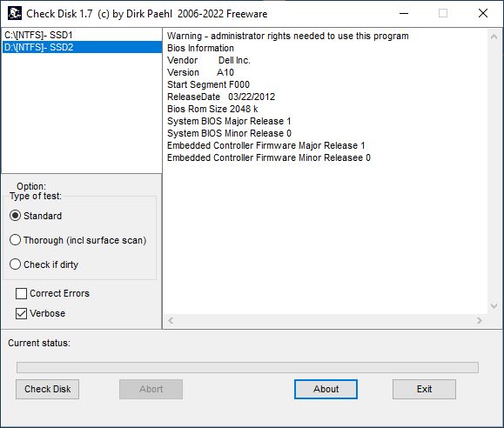Enable the Correct Errors checkbox
Viewport: 504px width, 428px height.
pos(53,293)
